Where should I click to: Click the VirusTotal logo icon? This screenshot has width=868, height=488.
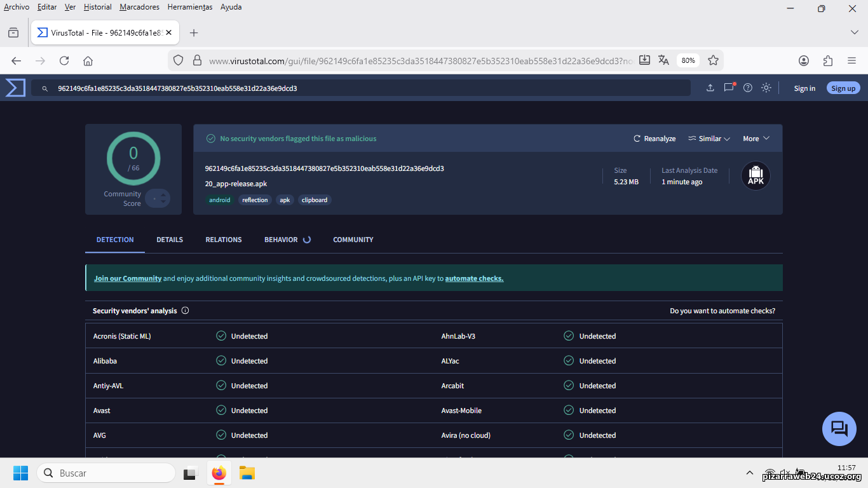(x=15, y=88)
